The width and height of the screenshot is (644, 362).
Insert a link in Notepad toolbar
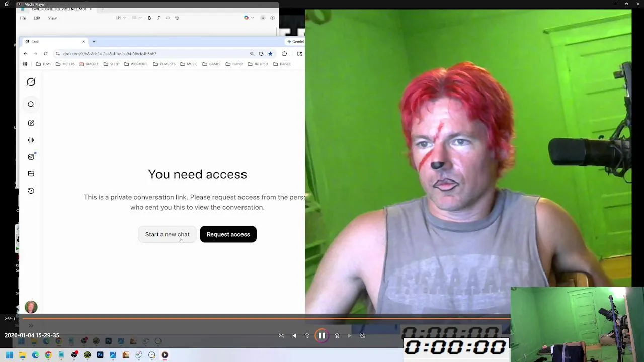(168, 18)
